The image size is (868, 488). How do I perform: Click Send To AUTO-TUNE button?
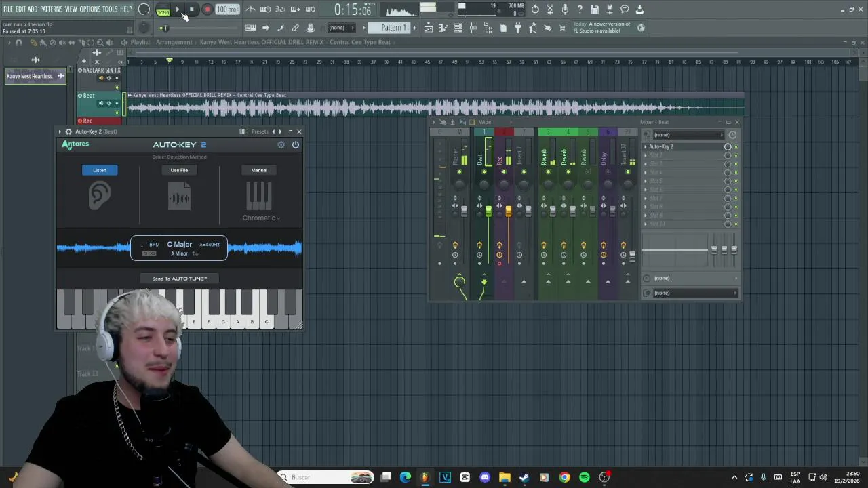pos(179,279)
